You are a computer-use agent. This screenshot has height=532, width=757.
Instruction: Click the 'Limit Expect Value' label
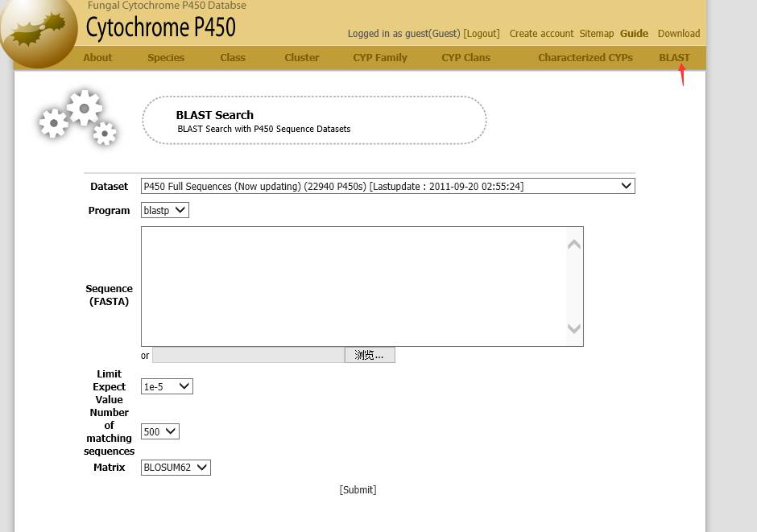109,387
